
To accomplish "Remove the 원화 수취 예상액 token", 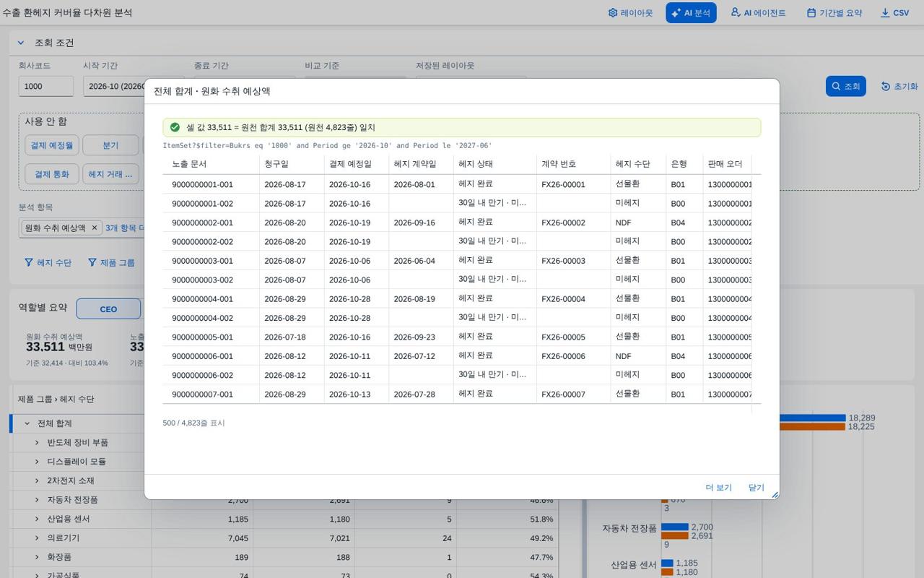I will coord(94,228).
